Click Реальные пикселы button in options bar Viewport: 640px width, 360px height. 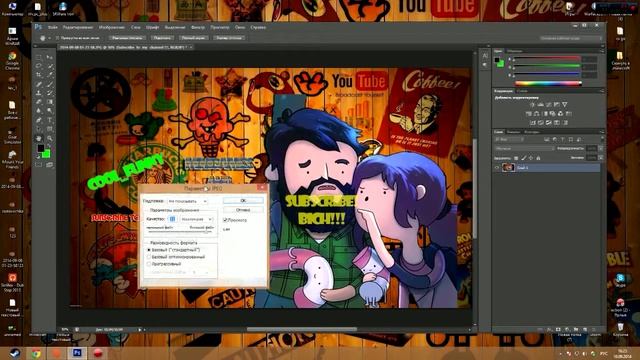127,38
